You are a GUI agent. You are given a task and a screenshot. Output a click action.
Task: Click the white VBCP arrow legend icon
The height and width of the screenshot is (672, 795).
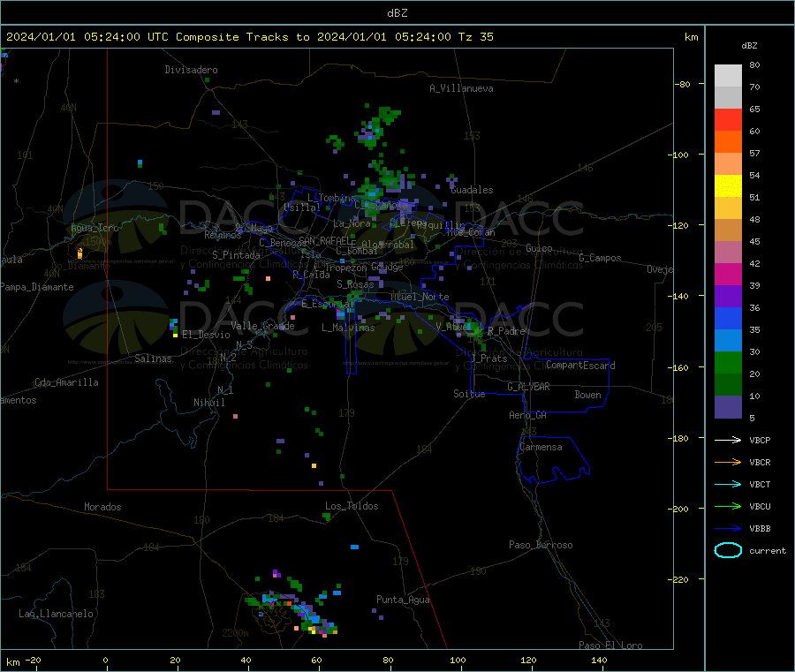[728, 440]
